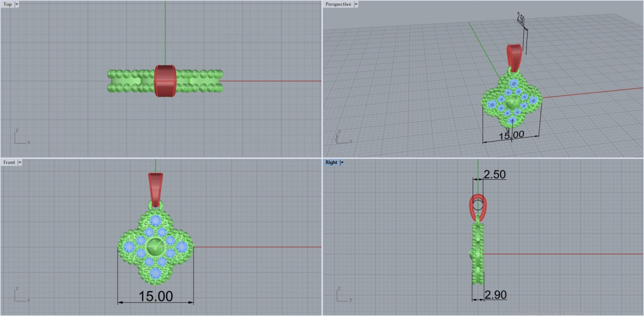Select the 2.50 dimension in Right view

pos(494,175)
